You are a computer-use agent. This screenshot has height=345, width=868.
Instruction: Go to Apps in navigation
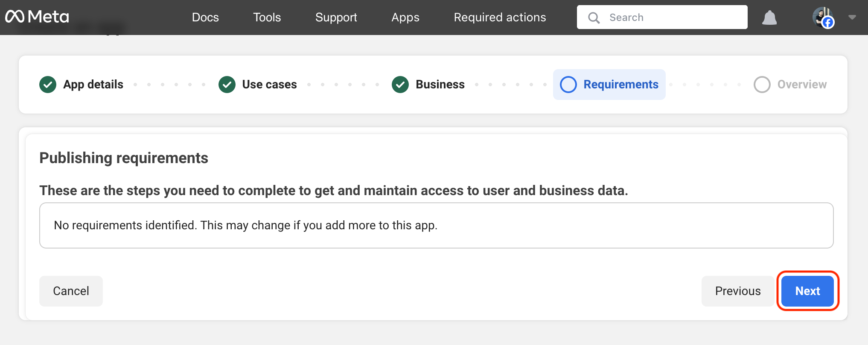405,18
